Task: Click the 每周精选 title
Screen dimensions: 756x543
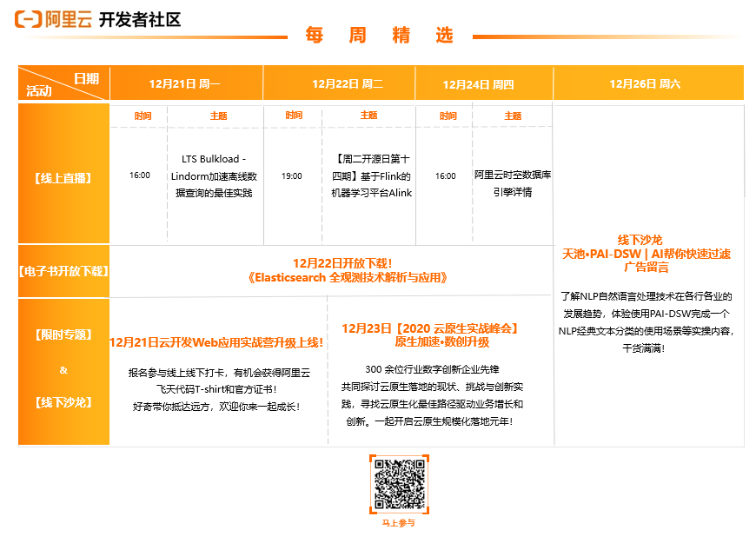Action: (380, 36)
